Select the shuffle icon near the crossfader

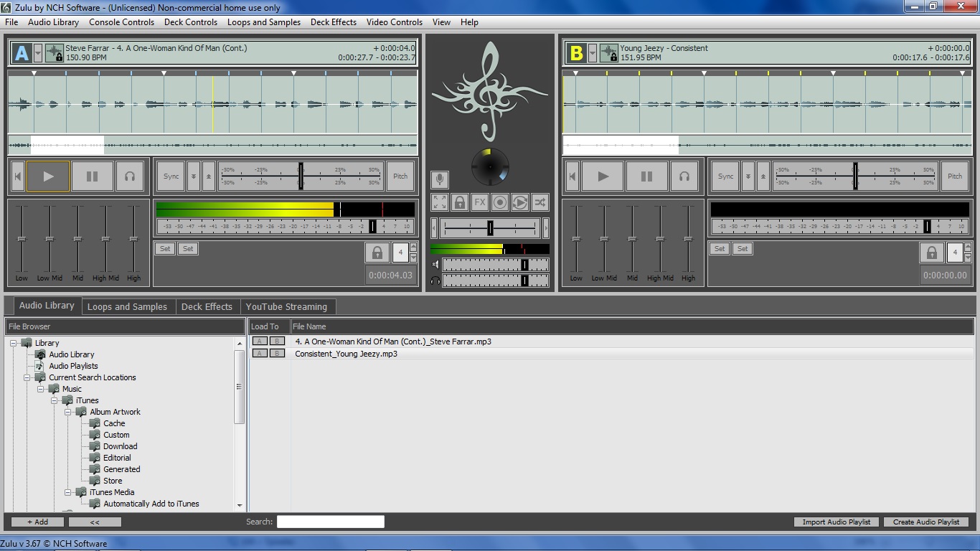pos(540,202)
